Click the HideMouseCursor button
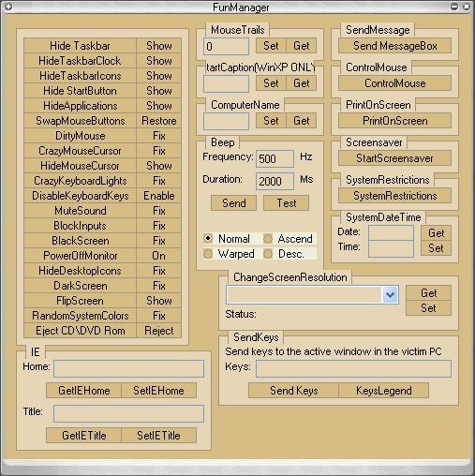475x476 pixels. (x=80, y=166)
